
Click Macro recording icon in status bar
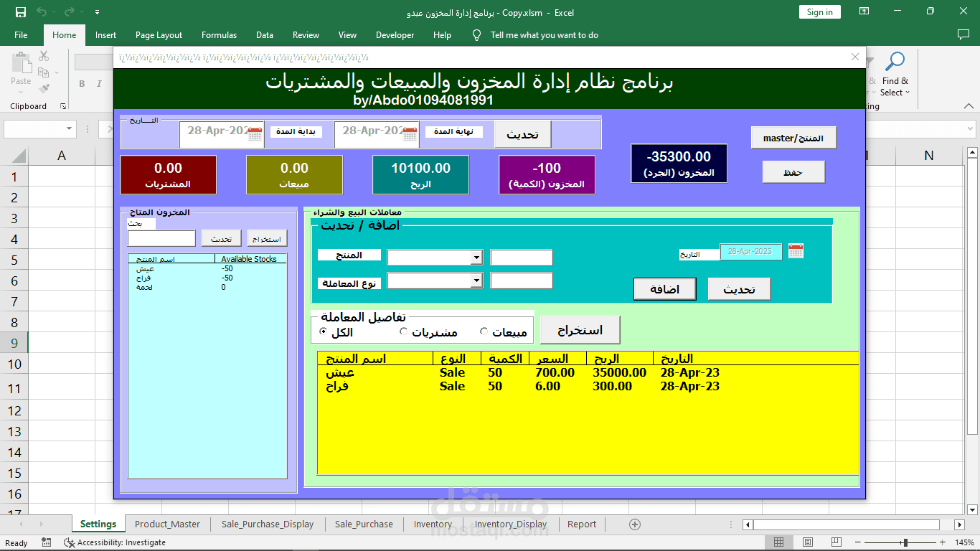(x=47, y=542)
